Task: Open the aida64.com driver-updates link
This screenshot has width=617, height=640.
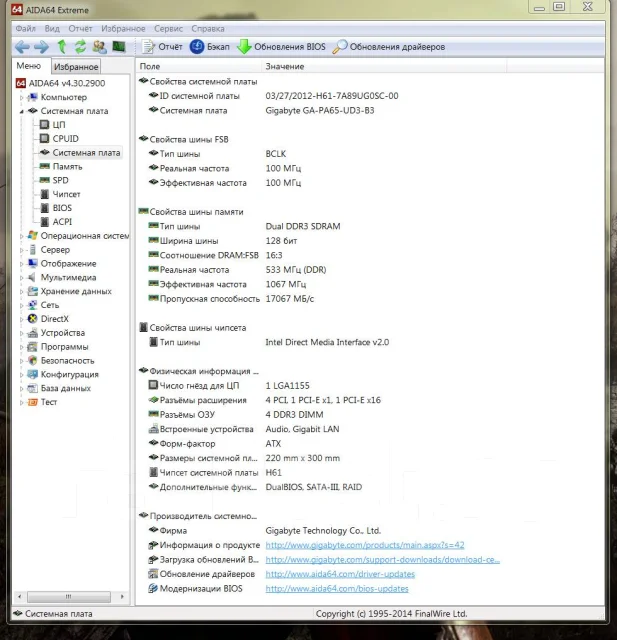Action: pyautogui.click(x=340, y=574)
